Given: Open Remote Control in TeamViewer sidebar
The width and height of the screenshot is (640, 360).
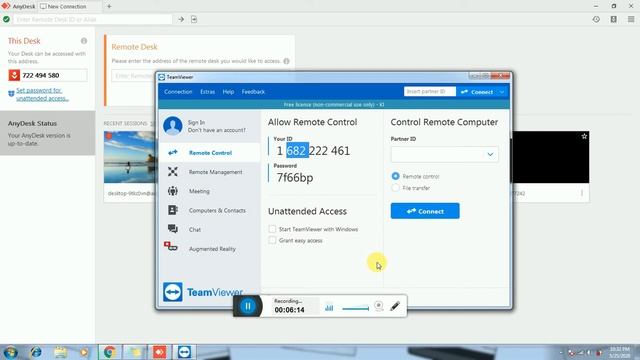Looking at the screenshot, I should 210,153.
